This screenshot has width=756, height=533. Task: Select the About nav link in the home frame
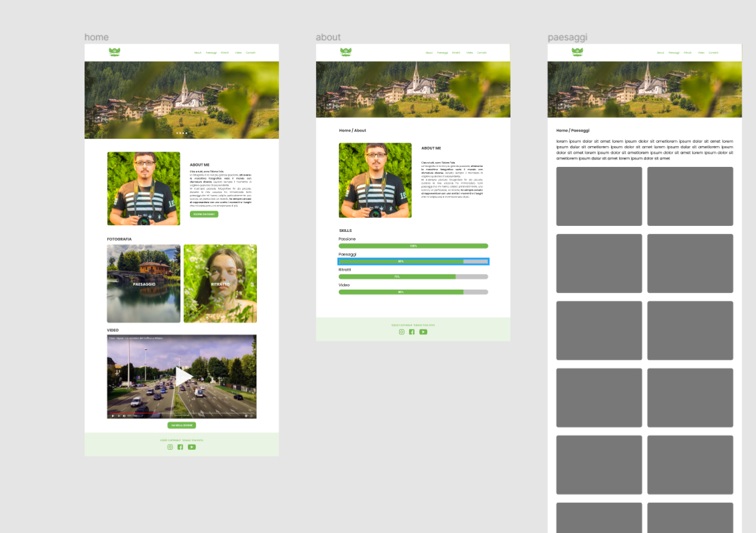tap(198, 52)
